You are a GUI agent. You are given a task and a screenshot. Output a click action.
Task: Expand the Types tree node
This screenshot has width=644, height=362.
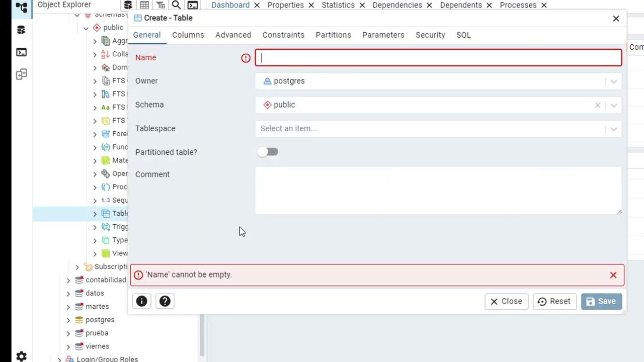click(95, 240)
